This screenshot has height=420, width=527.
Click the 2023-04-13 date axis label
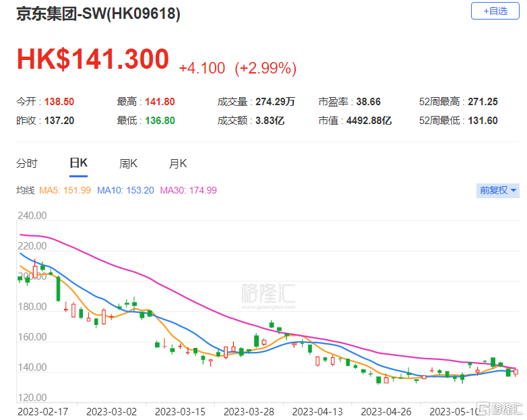(x=317, y=412)
